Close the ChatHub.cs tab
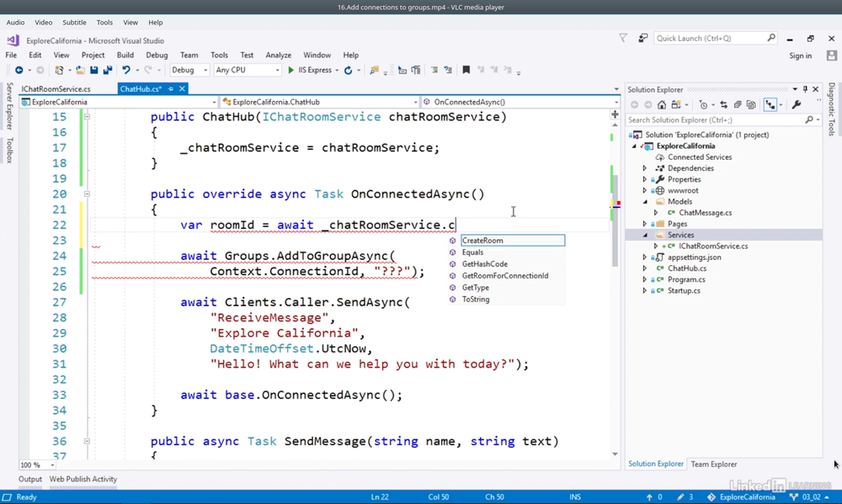This screenshot has height=504, width=842. coord(182,89)
